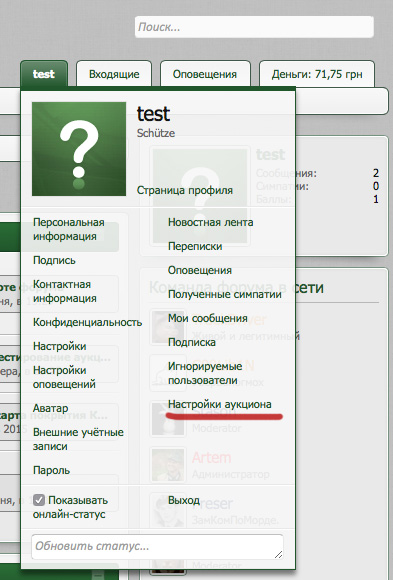
Task: Open the "test" account tab
Action: click(44, 74)
